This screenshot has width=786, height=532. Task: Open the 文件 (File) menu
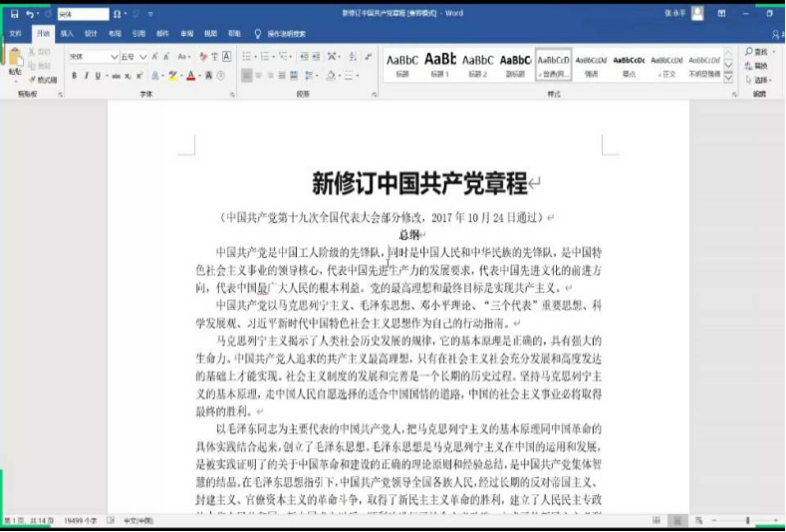click(x=15, y=33)
